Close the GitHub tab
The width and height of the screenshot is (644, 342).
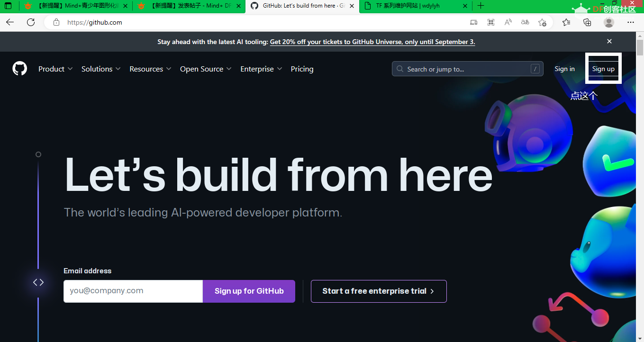click(352, 6)
